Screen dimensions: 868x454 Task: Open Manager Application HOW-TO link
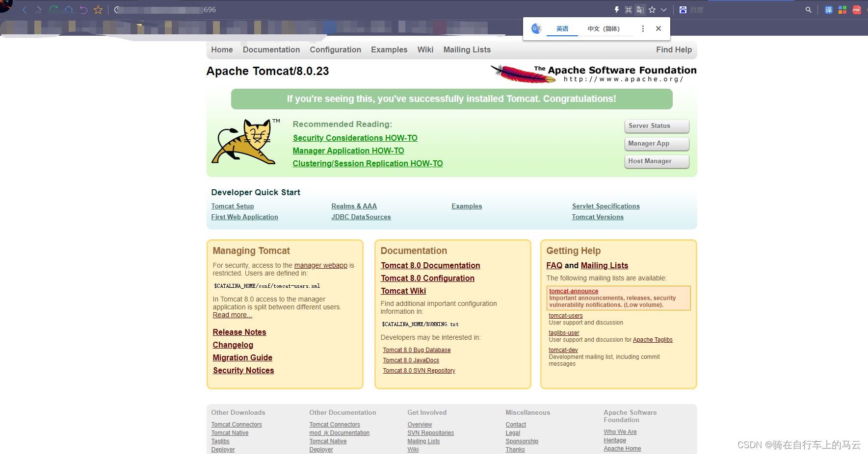tap(348, 151)
